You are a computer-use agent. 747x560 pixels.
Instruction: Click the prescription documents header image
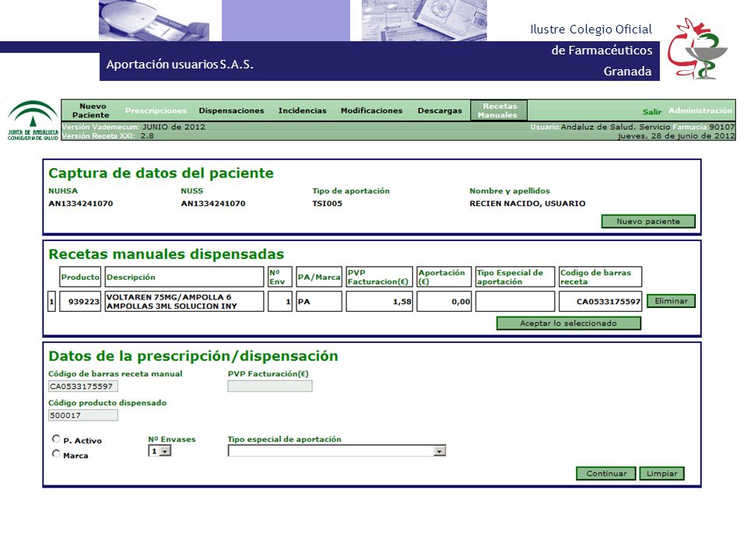click(424, 20)
